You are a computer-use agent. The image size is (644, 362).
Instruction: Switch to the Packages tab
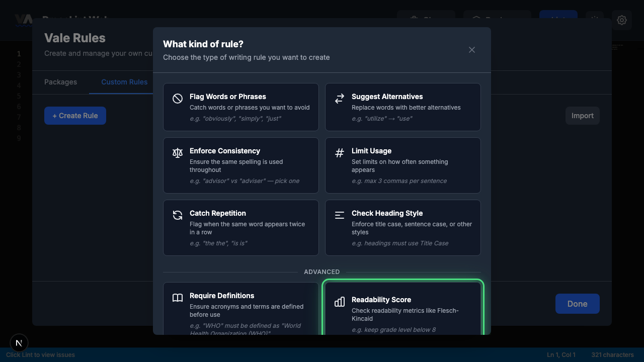tap(60, 82)
